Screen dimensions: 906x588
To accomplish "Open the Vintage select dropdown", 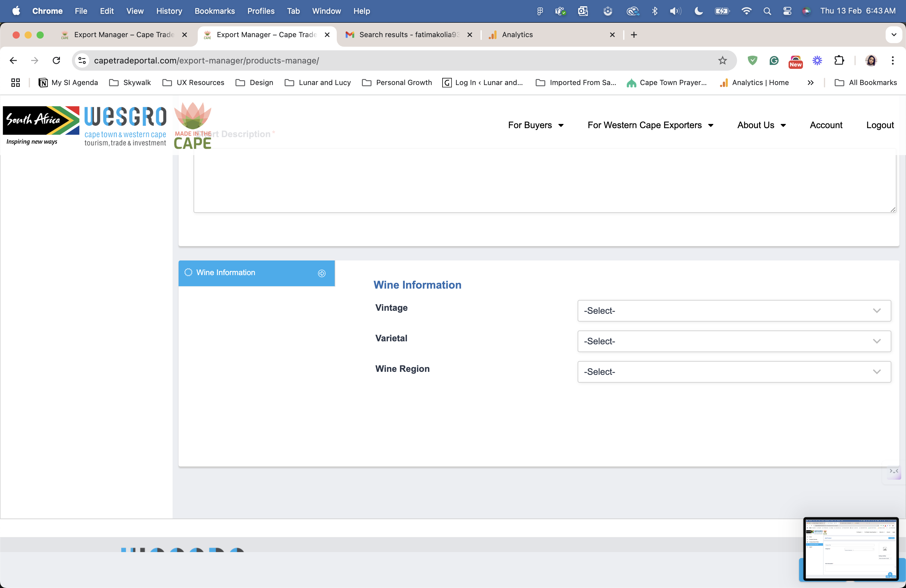I will (734, 311).
